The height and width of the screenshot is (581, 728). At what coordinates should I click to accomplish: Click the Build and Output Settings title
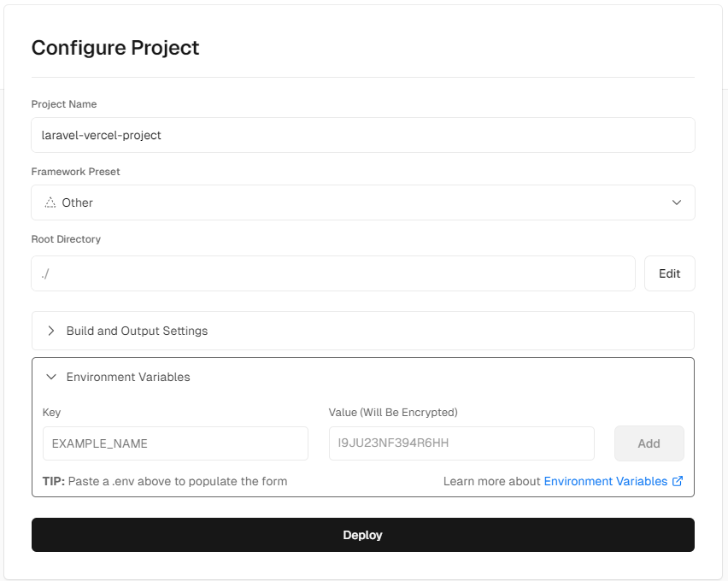point(137,331)
